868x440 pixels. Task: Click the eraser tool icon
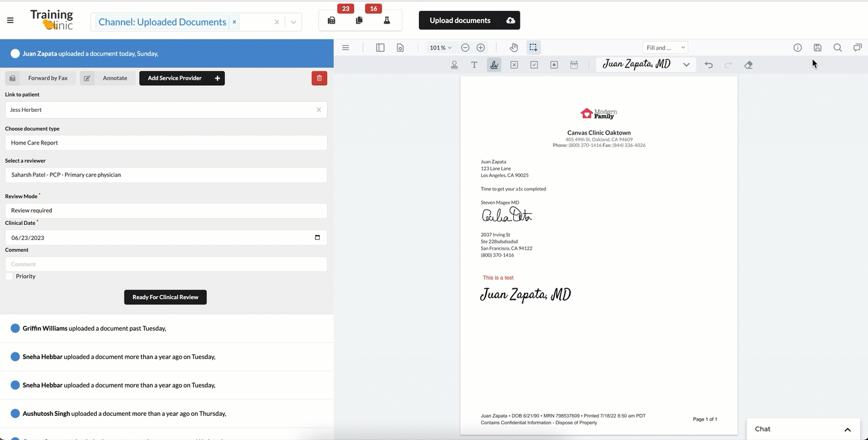pos(748,65)
